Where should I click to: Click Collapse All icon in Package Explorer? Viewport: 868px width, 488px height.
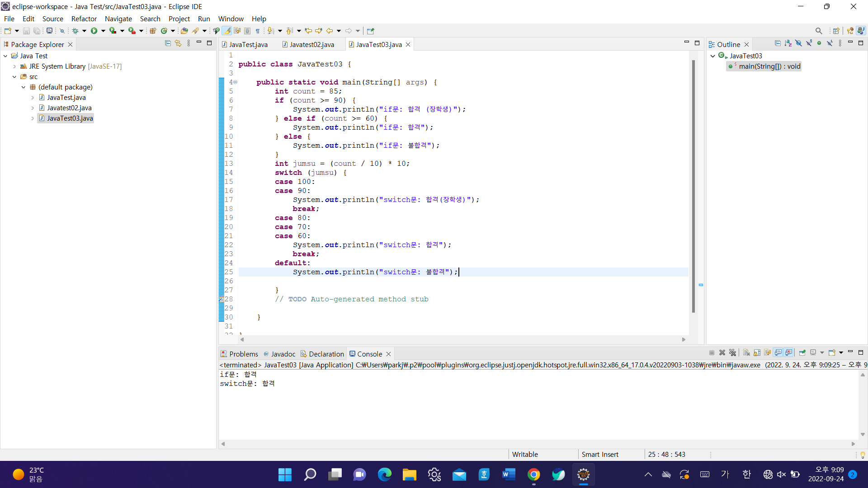click(168, 43)
